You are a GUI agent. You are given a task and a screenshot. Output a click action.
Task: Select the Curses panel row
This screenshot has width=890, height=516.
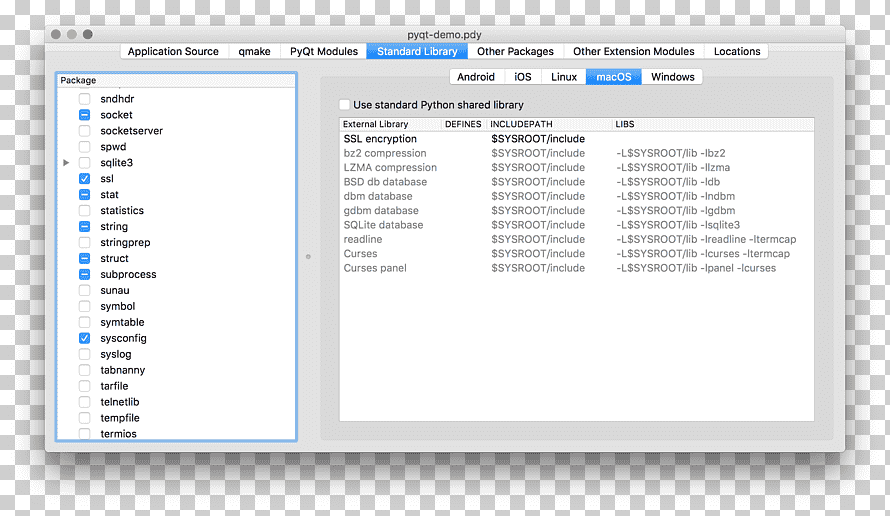pyautogui.click(x=577, y=268)
